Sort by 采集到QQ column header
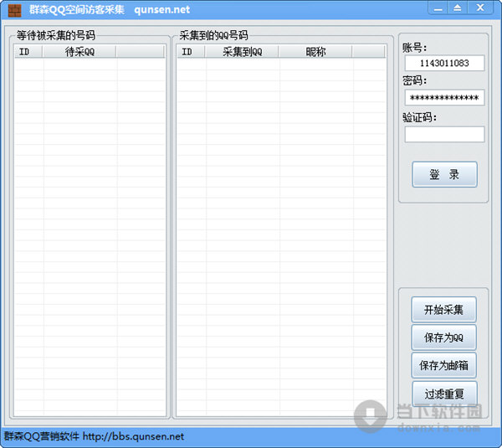This screenshot has width=502, height=448. point(242,52)
